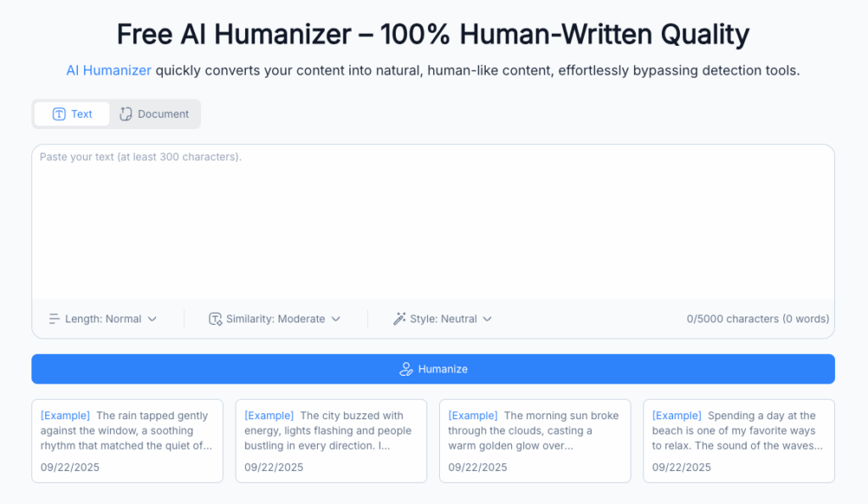Image resolution: width=868 pixels, height=504 pixels.
Task: Select the rain example card
Action: point(126,440)
